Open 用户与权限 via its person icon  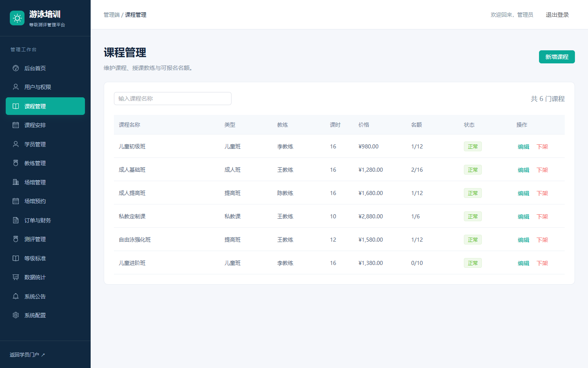tap(16, 87)
